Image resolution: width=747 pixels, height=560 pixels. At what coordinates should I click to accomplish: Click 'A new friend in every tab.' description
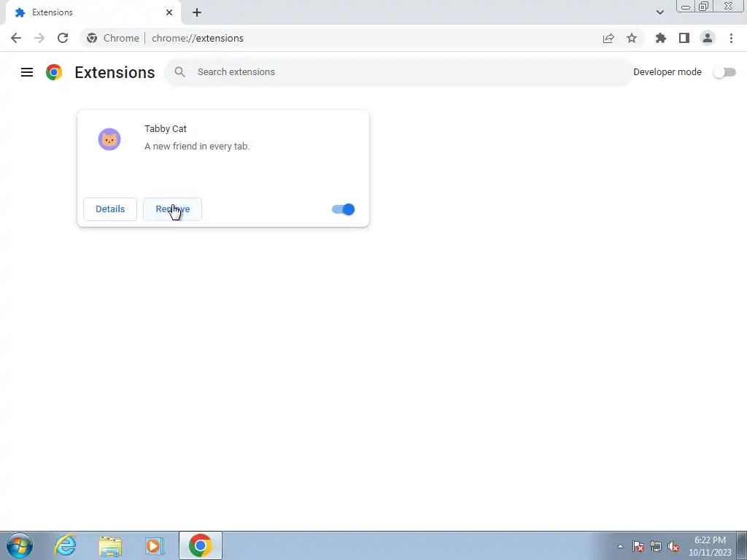pyautogui.click(x=197, y=146)
